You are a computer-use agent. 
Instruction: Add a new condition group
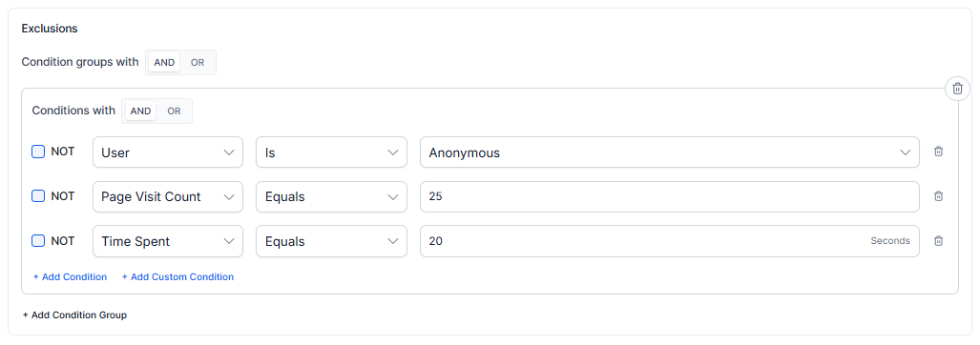point(74,315)
